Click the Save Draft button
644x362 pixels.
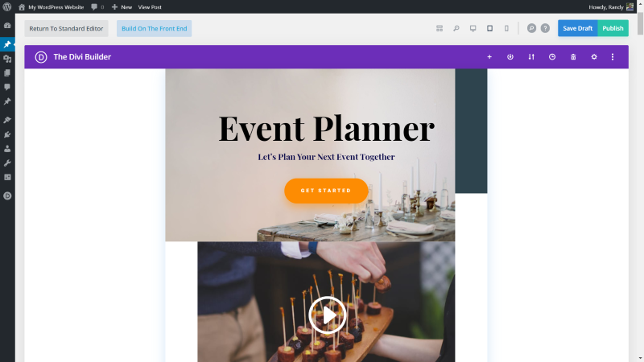(577, 28)
